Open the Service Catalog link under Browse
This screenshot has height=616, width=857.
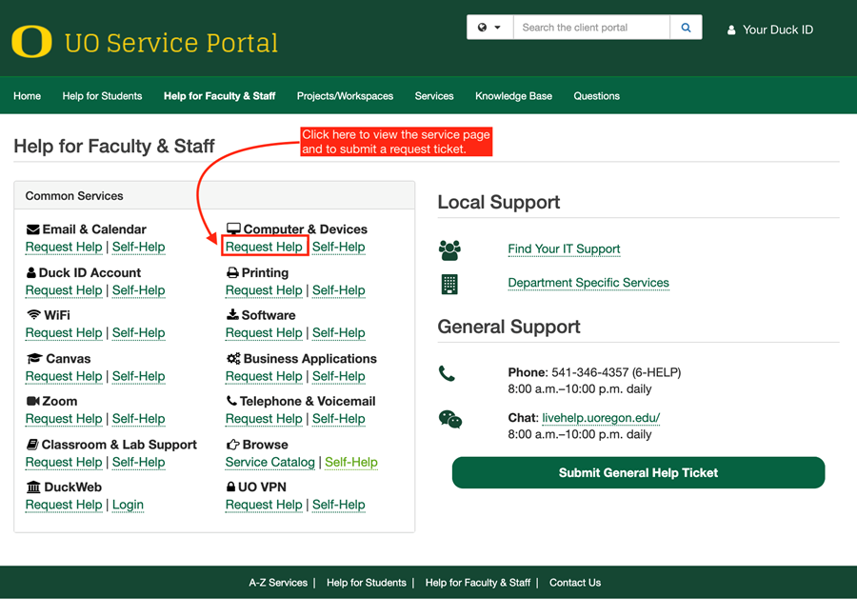click(x=270, y=462)
